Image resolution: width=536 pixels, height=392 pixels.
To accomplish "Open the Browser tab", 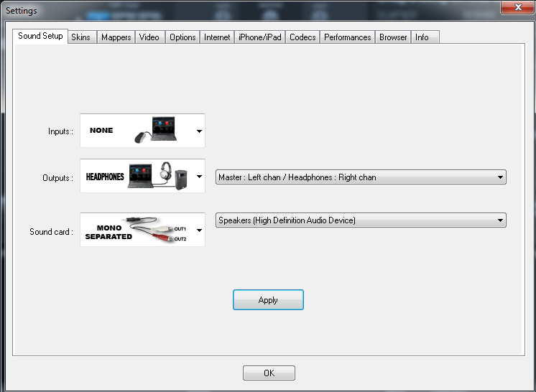I will [x=393, y=37].
